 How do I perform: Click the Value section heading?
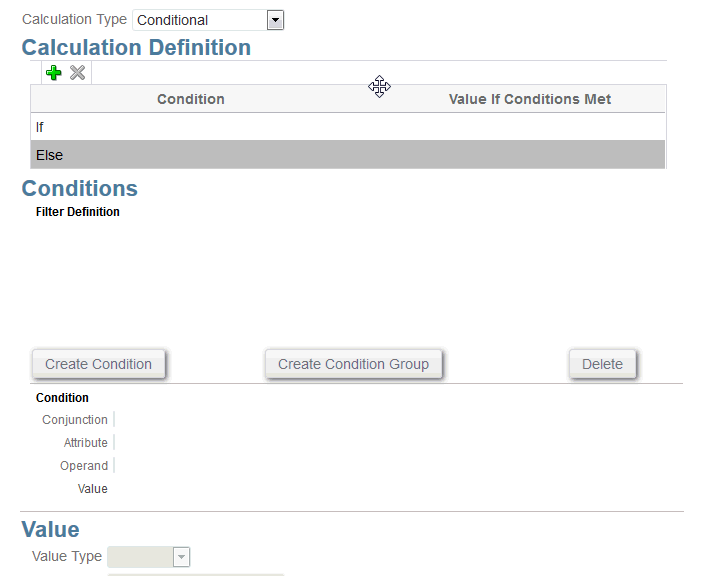point(50,530)
